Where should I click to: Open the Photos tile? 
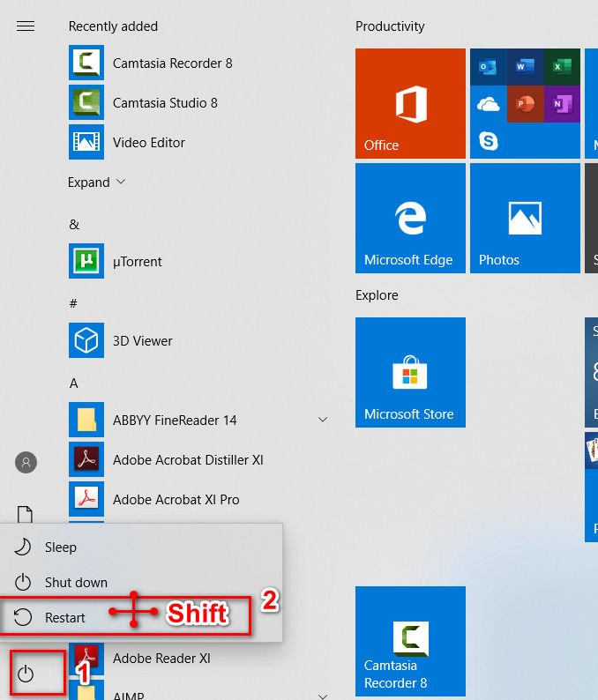pos(525,218)
